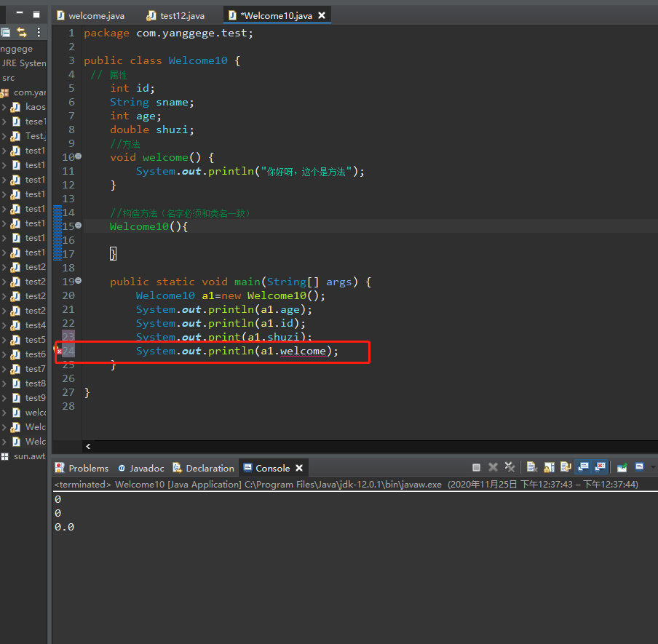
Task: Close the Console view tab
Action: click(x=299, y=468)
